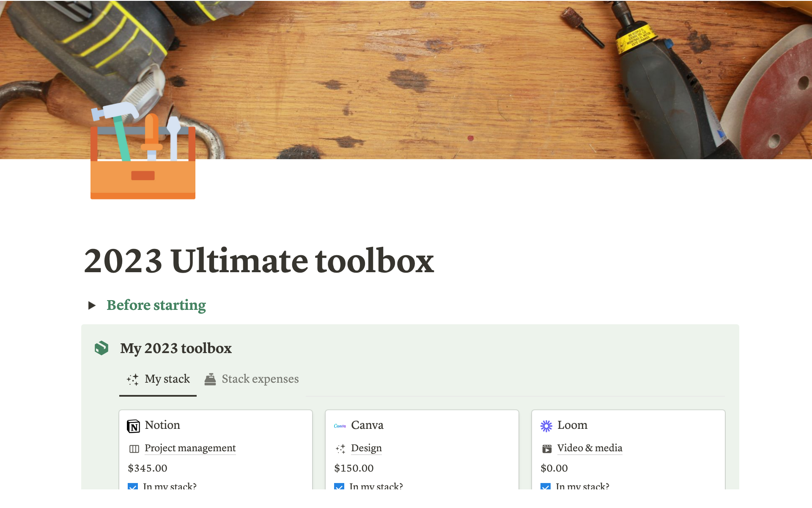Click the Design sparkles icon
812x508 pixels.
click(340, 449)
